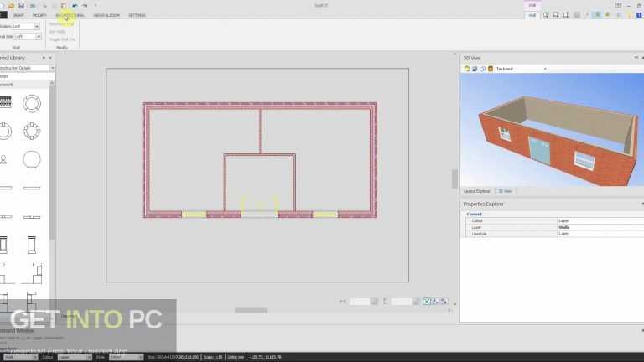This screenshot has height=362, width=644.
Task: Click the Undo arrow icon
Action: (75, 6)
